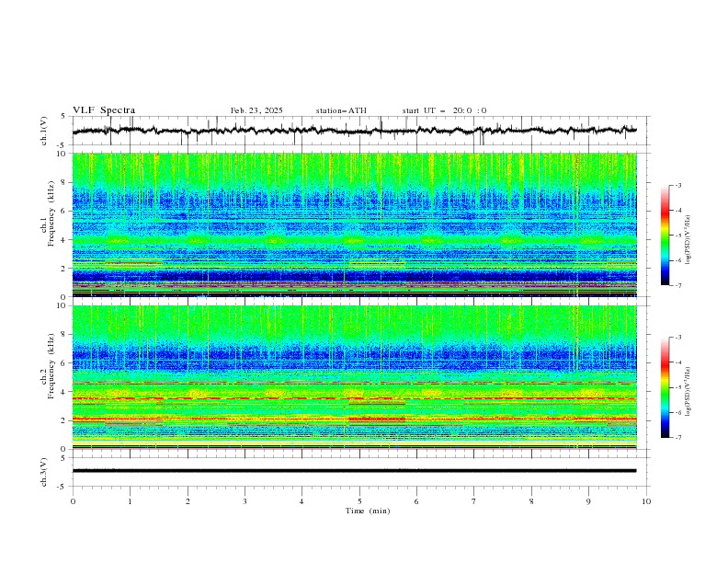Viewport: 728px width, 563px height.
Task: Click the red 2 kHz band in ch.2 spectrogram near minute 5
Action: coord(377,419)
